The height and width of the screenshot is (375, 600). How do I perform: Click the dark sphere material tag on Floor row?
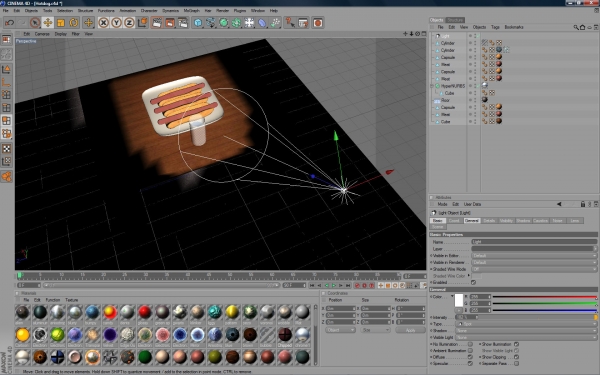(485, 99)
